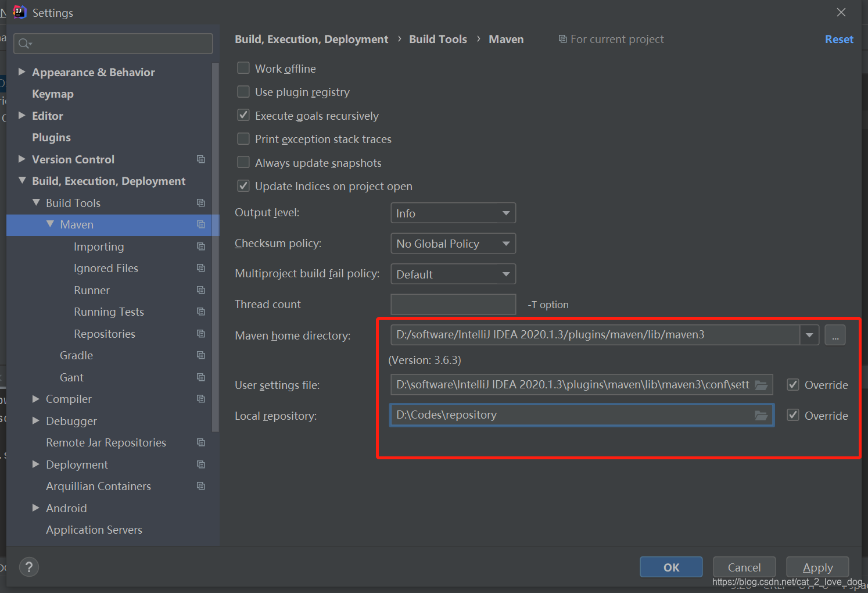Click project-scope icon next to Deployment
The image size is (868, 593).
(x=201, y=465)
